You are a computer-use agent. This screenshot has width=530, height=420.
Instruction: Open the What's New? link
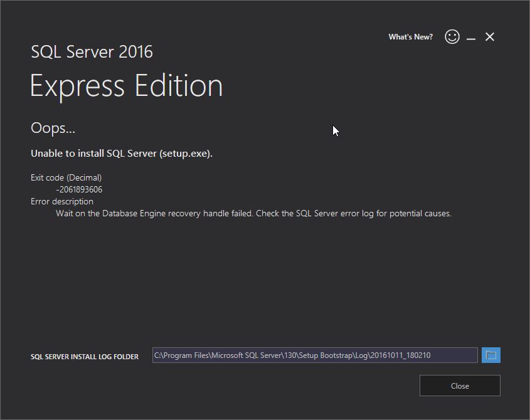click(x=410, y=37)
